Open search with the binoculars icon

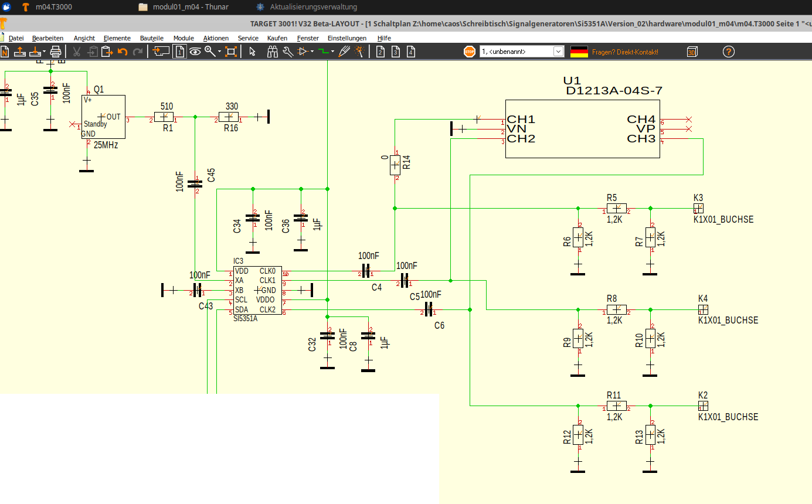(272, 52)
